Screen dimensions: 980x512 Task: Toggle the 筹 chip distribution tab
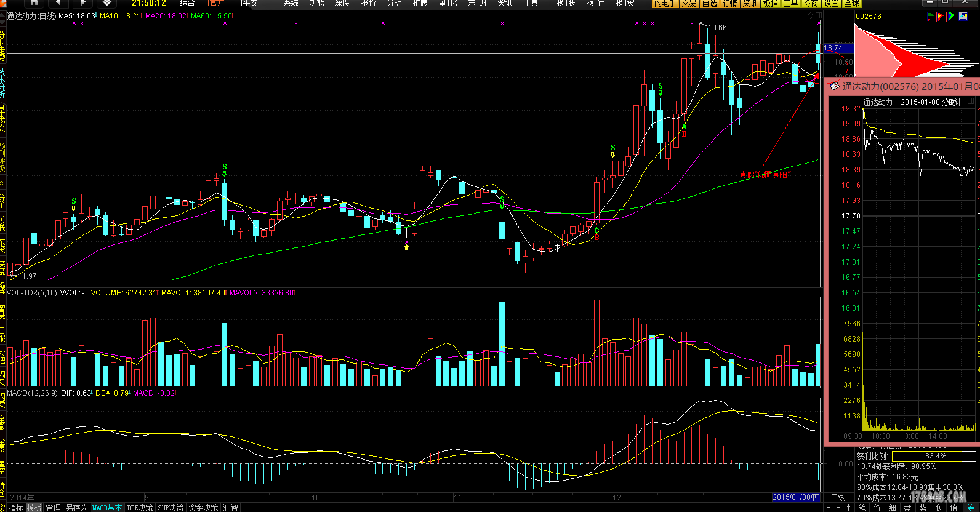click(971, 508)
